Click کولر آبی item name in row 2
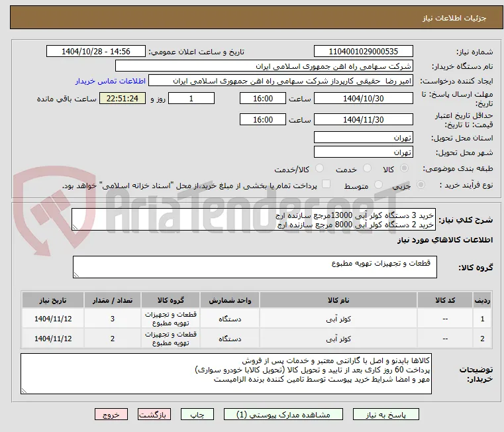 tap(338, 339)
